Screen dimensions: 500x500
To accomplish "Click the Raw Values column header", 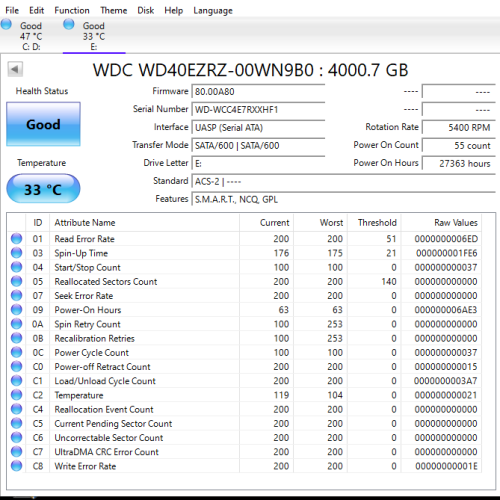I will pyautogui.click(x=441, y=223).
